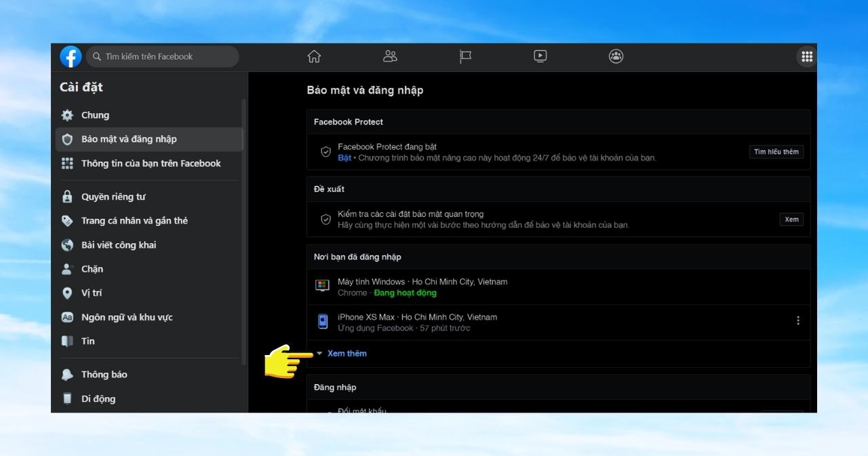
Task: Open Ngôn ngữ và khu vực settings
Action: [x=149, y=317]
